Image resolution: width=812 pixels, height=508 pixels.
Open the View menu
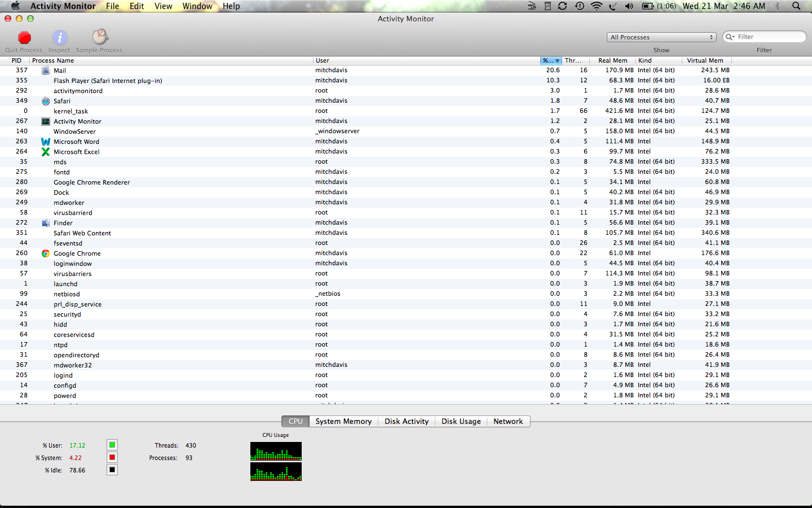click(x=164, y=6)
